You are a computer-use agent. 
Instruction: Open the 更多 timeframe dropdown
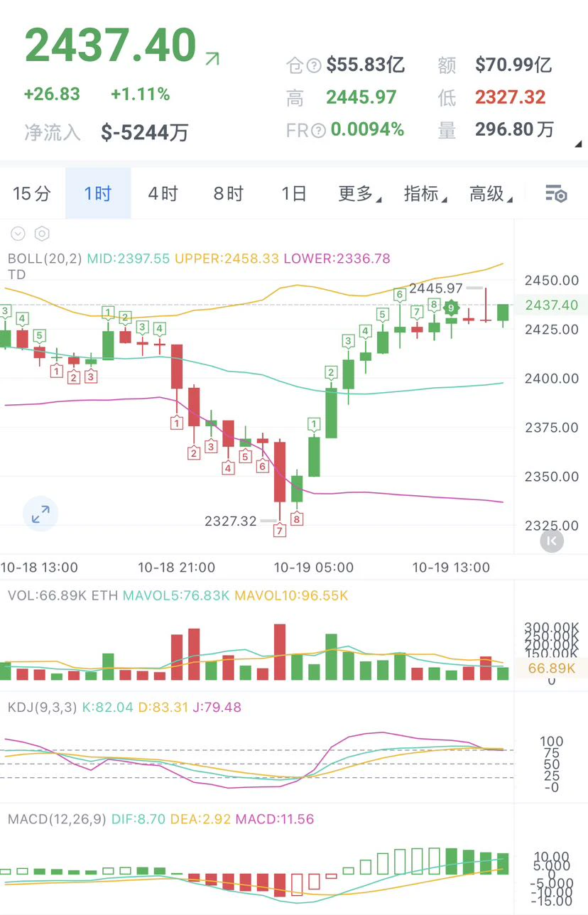click(x=359, y=193)
